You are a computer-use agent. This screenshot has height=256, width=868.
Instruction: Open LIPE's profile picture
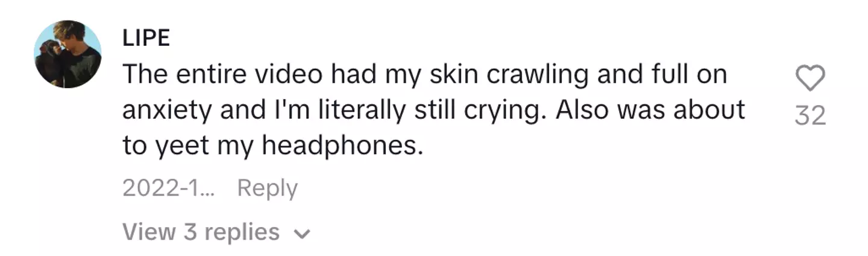68,54
